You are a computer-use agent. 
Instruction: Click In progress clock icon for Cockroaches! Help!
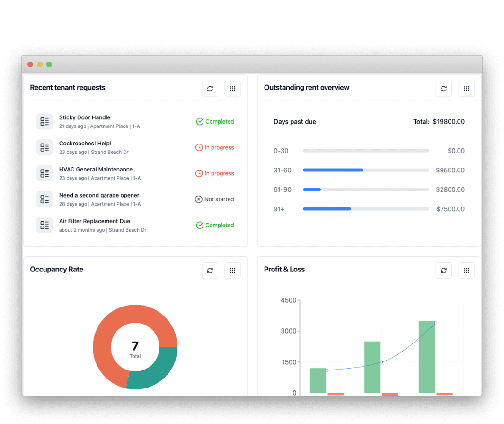point(199,147)
